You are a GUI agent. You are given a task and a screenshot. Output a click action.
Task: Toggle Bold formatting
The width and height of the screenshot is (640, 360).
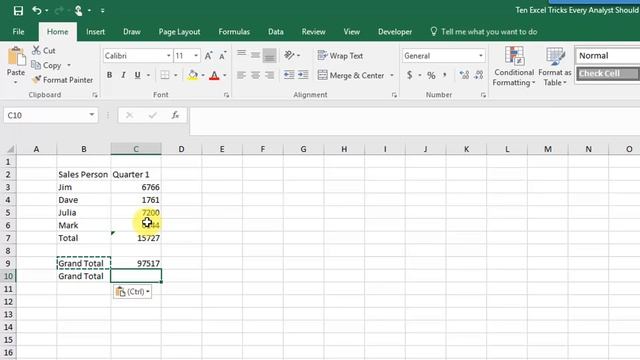point(109,75)
